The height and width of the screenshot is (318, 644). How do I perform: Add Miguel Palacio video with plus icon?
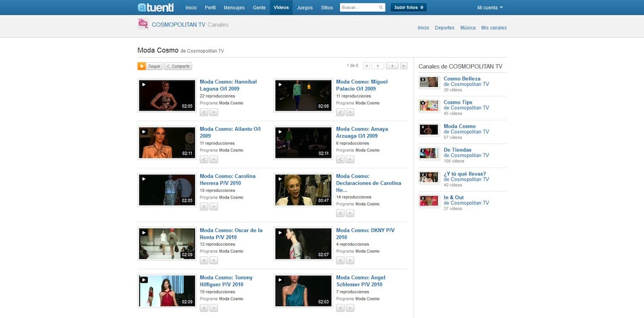point(350,112)
